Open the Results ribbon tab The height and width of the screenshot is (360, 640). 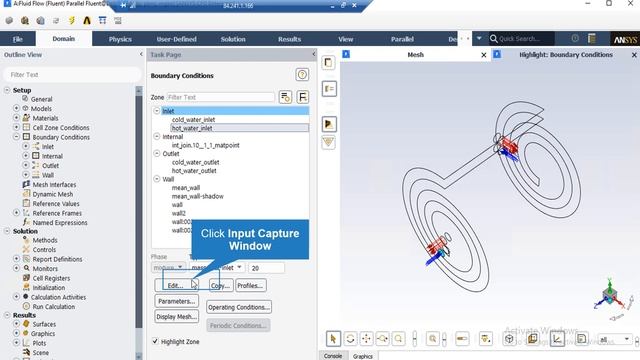pyautogui.click(x=289, y=39)
